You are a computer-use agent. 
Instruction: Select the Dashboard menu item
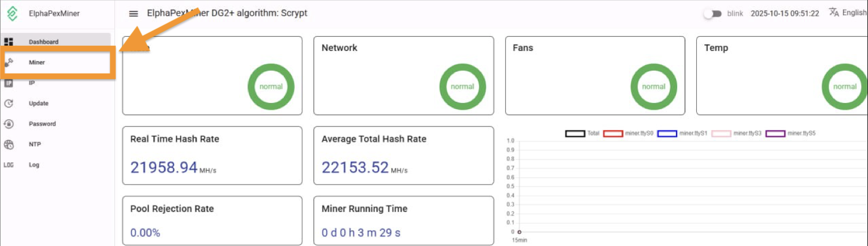point(44,42)
